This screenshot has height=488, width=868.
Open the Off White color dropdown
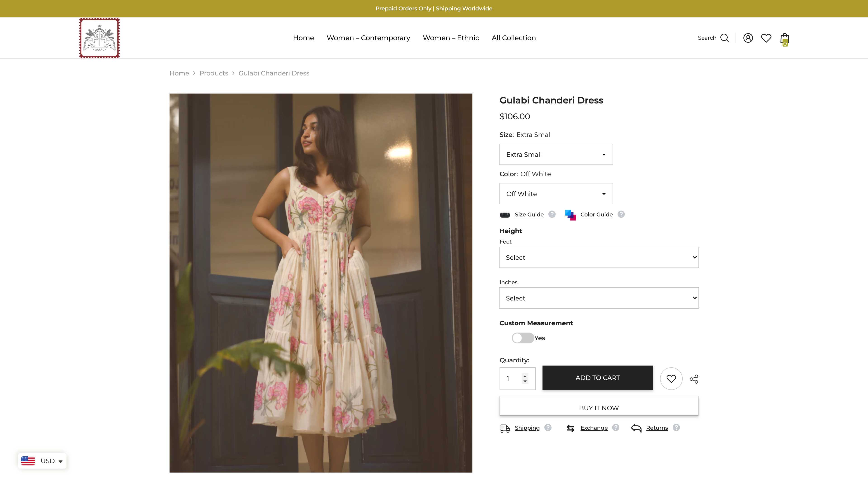click(x=556, y=194)
